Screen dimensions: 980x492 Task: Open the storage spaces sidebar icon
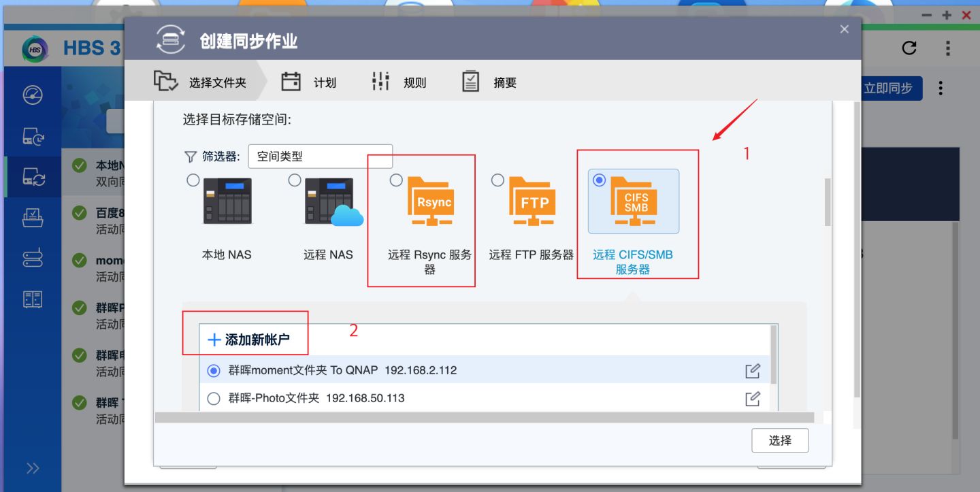pos(32,257)
